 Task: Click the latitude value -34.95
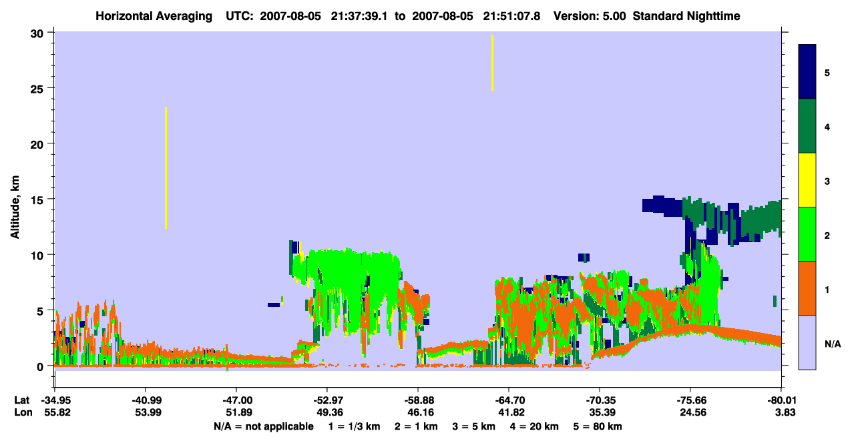(55, 400)
